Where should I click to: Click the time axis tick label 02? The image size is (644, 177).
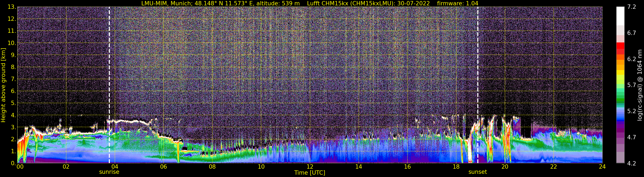pyautogui.click(x=66, y=167)
